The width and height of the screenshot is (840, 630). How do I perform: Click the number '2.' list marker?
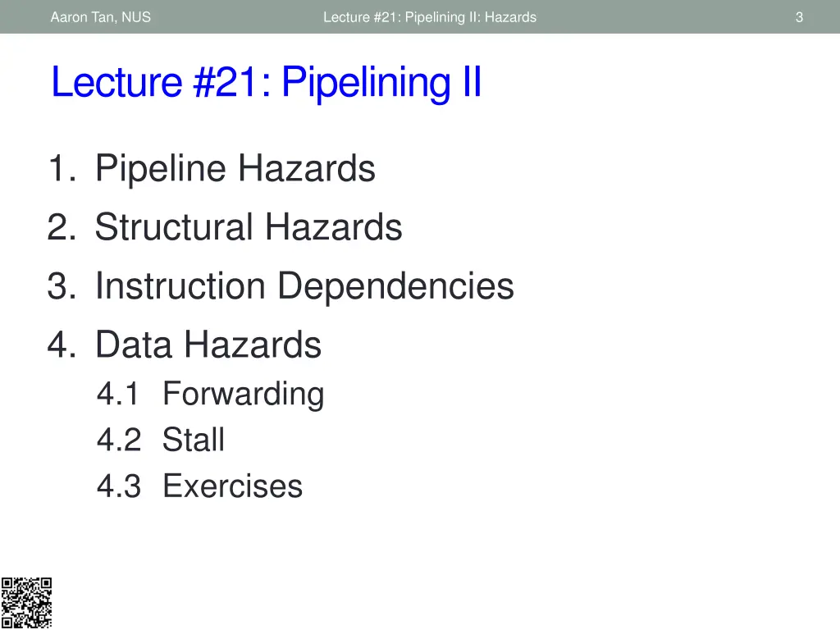62,226
